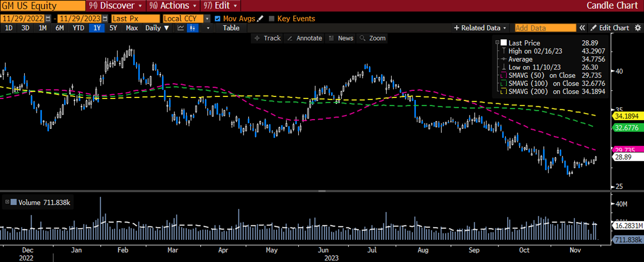Screen dimensions: 644x262
Task: Click the Volume 711.838k legend text
Action: [x=43, y=202]
